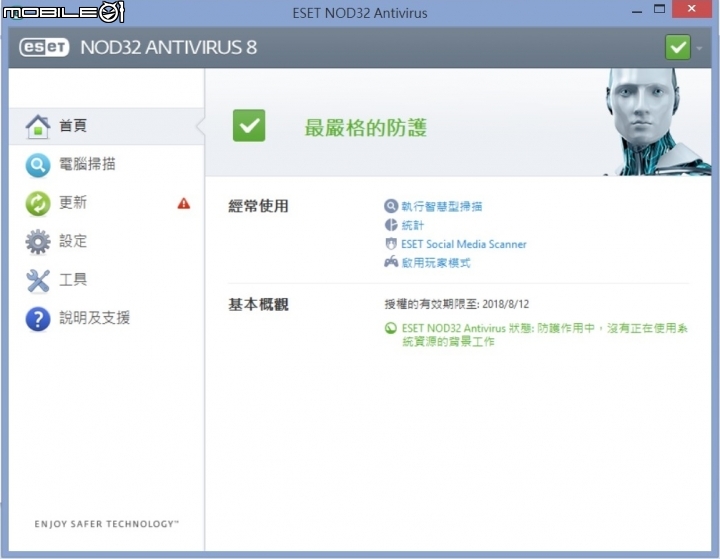Image resolution: width=720 pixels, height=559 pixels.
Task: Click the ESET NOD32 Antivirus 狀態 status message
Action: [x=545, y=335]
